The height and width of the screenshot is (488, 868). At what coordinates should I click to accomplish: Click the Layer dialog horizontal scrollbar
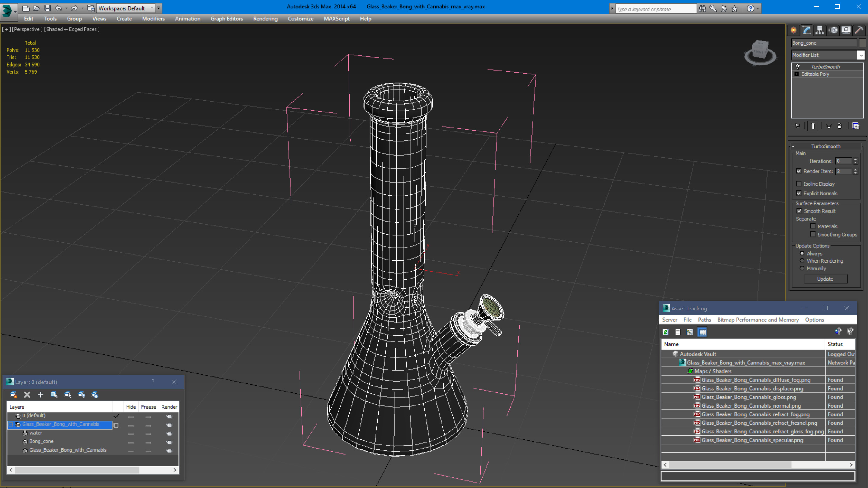coord(93,470)
